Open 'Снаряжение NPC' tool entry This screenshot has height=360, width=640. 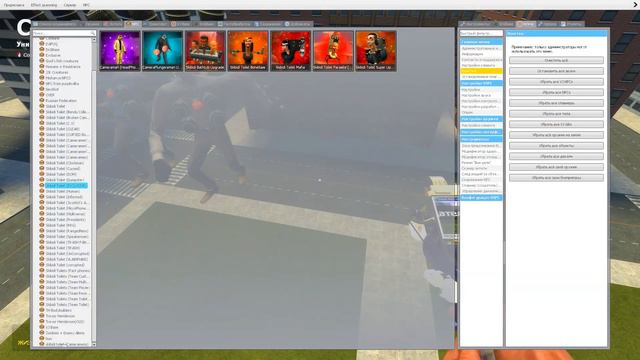click(x=481, y=180)
